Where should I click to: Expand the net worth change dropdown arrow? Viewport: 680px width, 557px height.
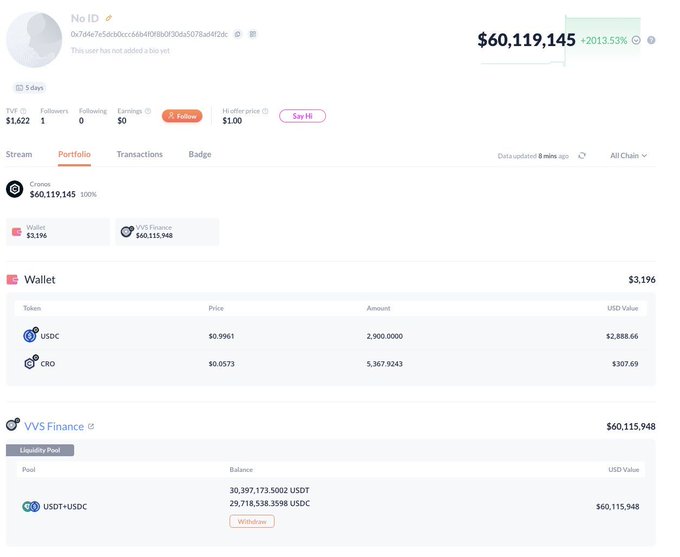coord(636,40)
